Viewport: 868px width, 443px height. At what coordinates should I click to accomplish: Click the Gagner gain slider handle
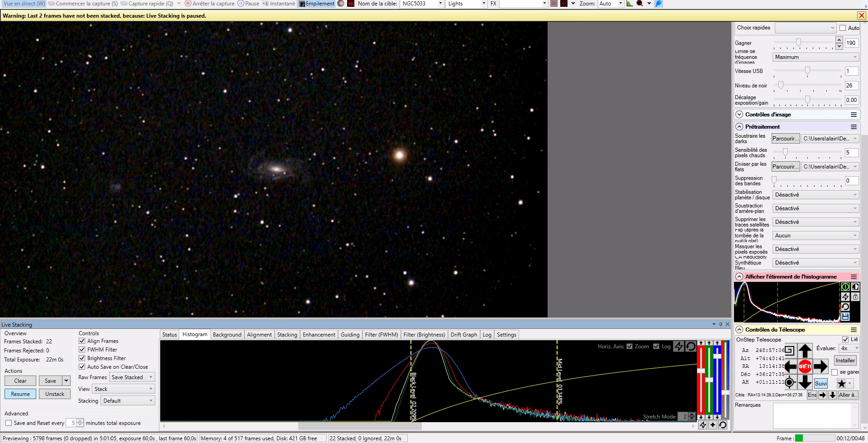(x=798, y=43)
